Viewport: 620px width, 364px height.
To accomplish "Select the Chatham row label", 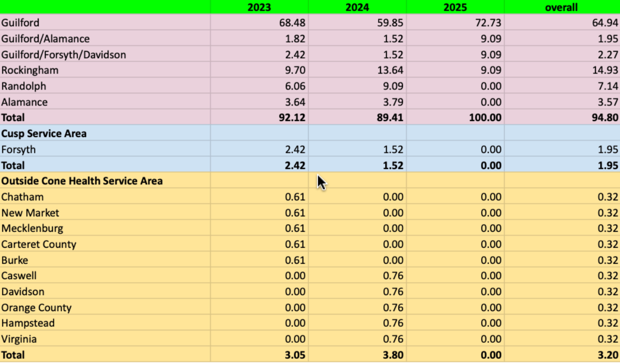I will click(105, 197).
